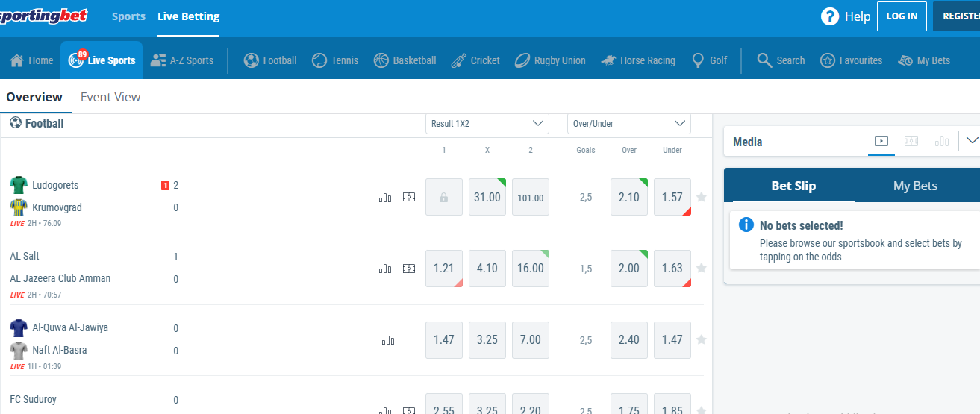This screenshot has height=414, width=980.
Task: Bet Over 2.40 on Al-Quwa Al-Jawiya match
Action: coord(629,340)
